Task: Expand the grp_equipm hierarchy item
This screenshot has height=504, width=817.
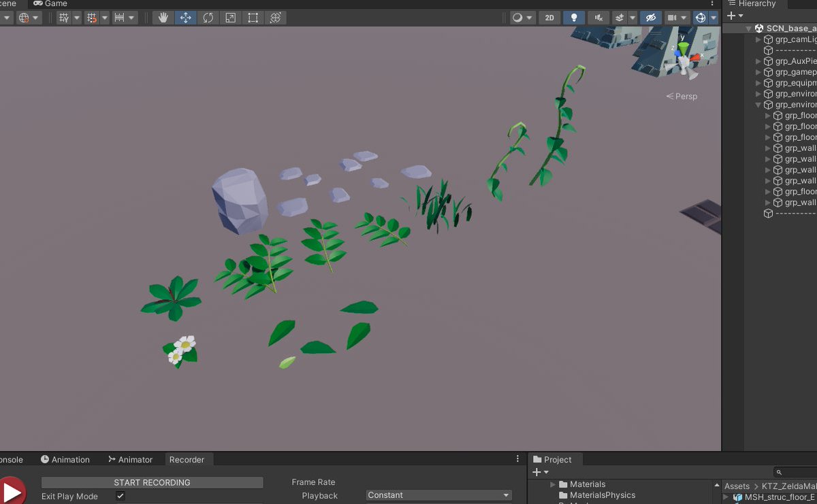Action: 758,83
